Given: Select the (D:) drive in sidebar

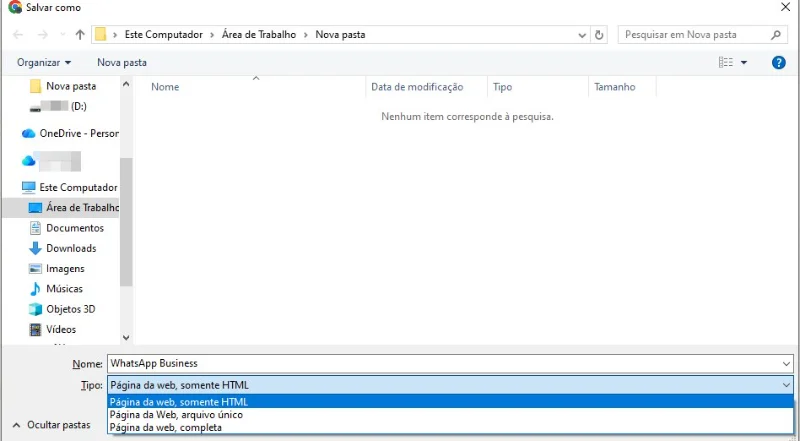Looking at the screenshot, I should [x=58, y=106].
